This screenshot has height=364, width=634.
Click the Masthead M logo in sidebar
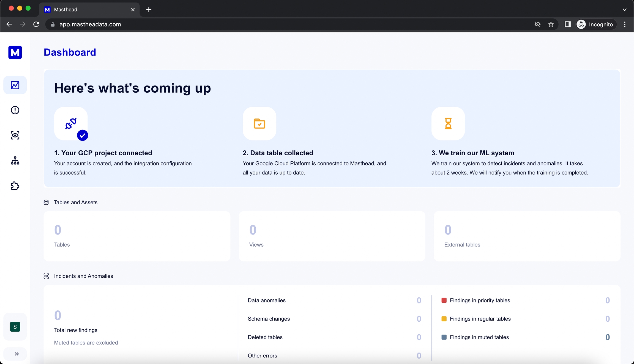point(15,52)
